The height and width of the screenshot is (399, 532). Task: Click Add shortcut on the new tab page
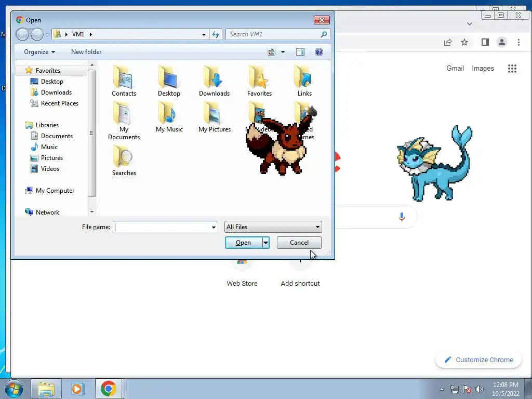coord(300,273)
